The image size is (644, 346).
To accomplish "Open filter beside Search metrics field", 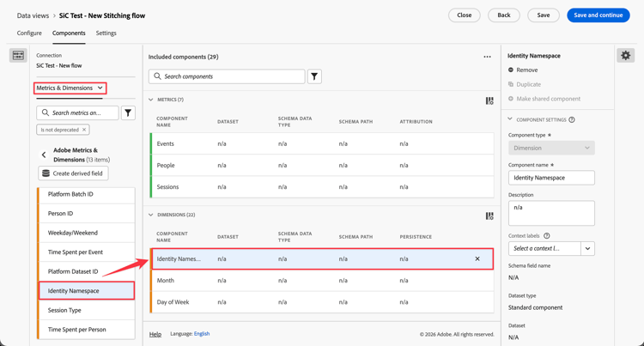I will pos(128,112).
